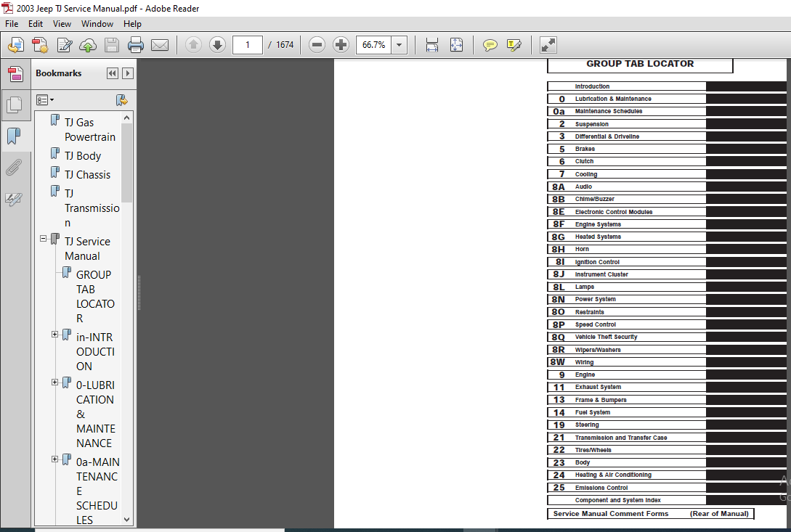Toggle read mode expand icon
The width and height of the screenshot is (791, 532).
(548, 45)
